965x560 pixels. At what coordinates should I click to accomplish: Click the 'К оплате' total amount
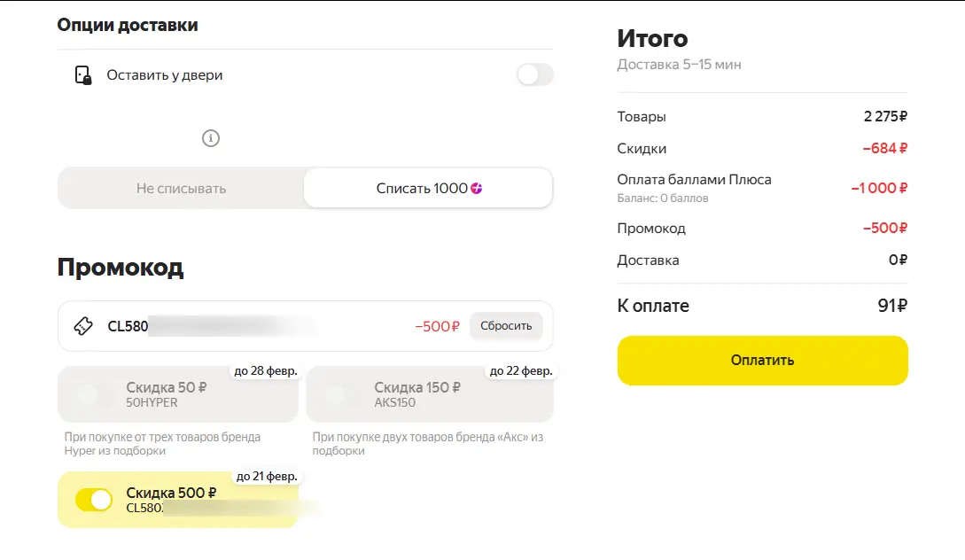click(892, 306)
